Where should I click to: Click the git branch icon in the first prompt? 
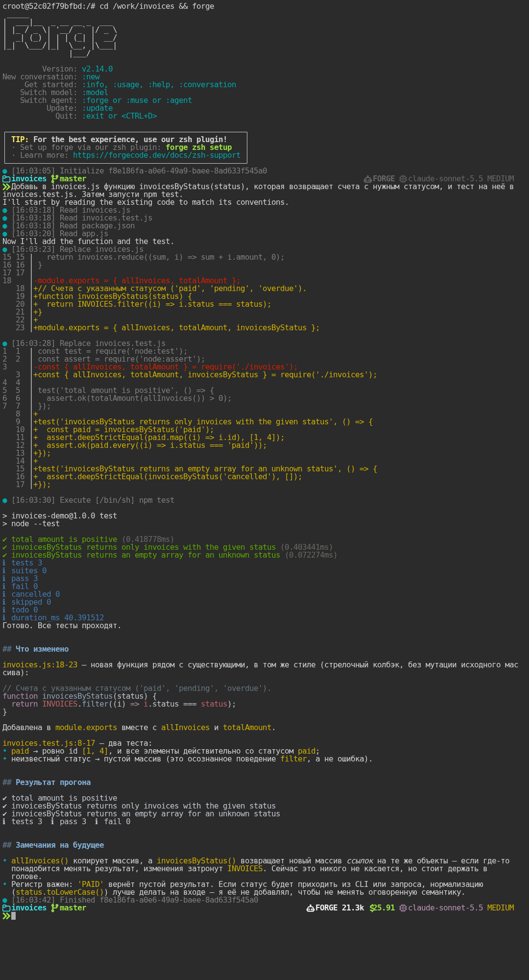pos(54,179)
